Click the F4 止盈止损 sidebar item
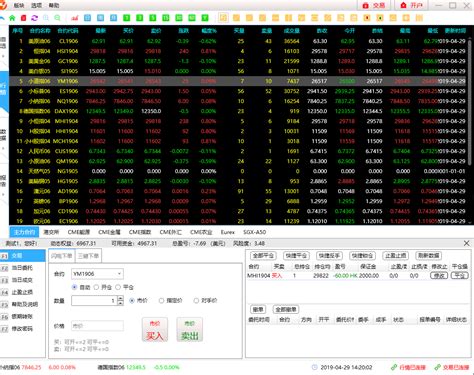 point(23,292)
